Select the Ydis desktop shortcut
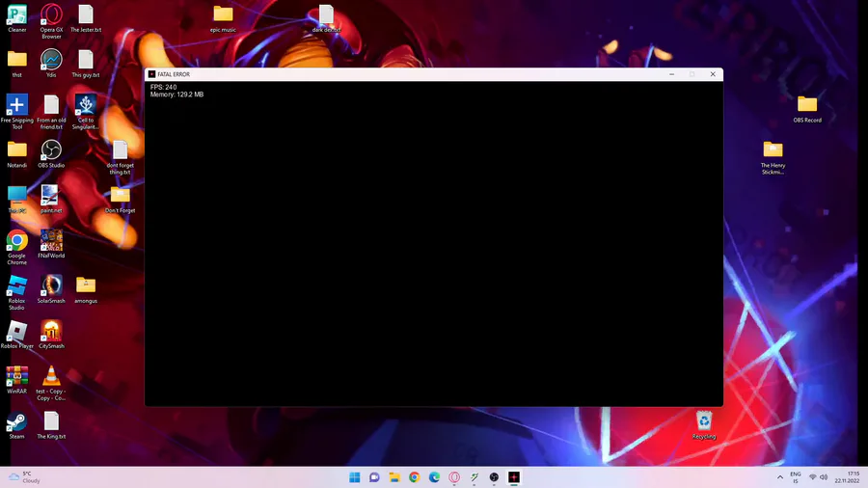The height and width of the screenshot is (488, 868). pos(51,64)
